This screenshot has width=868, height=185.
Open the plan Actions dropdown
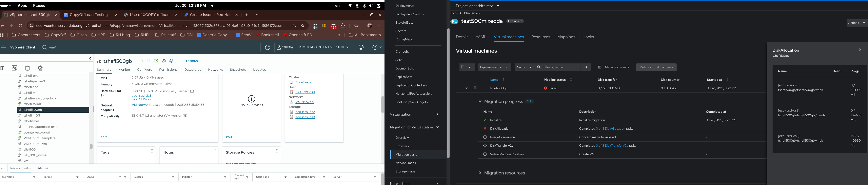pos(856,23)
